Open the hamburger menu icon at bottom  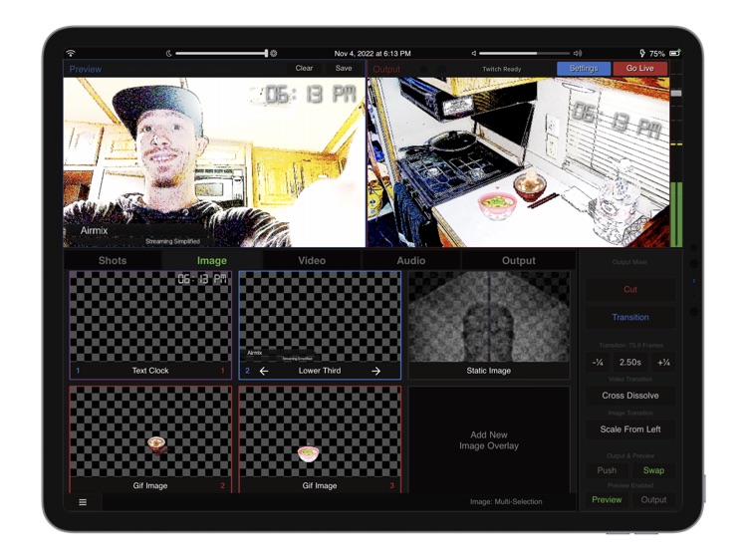pyautogui.click(x=83, y=502)
